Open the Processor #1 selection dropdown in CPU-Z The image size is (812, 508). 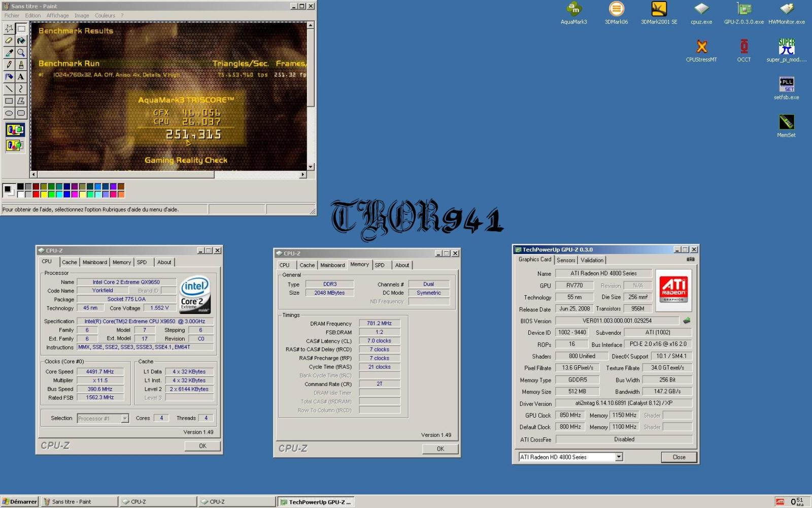[125, 418]
